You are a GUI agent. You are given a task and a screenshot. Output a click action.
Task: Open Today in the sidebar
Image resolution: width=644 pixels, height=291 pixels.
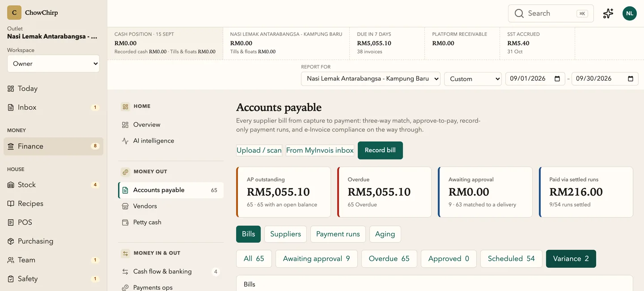click(x=53, y=89)
